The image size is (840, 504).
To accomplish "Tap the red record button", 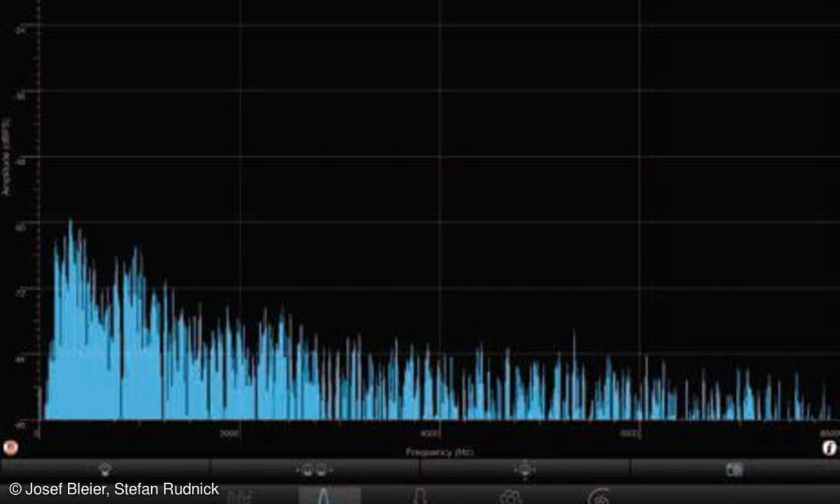I will (x=10, y=448).
